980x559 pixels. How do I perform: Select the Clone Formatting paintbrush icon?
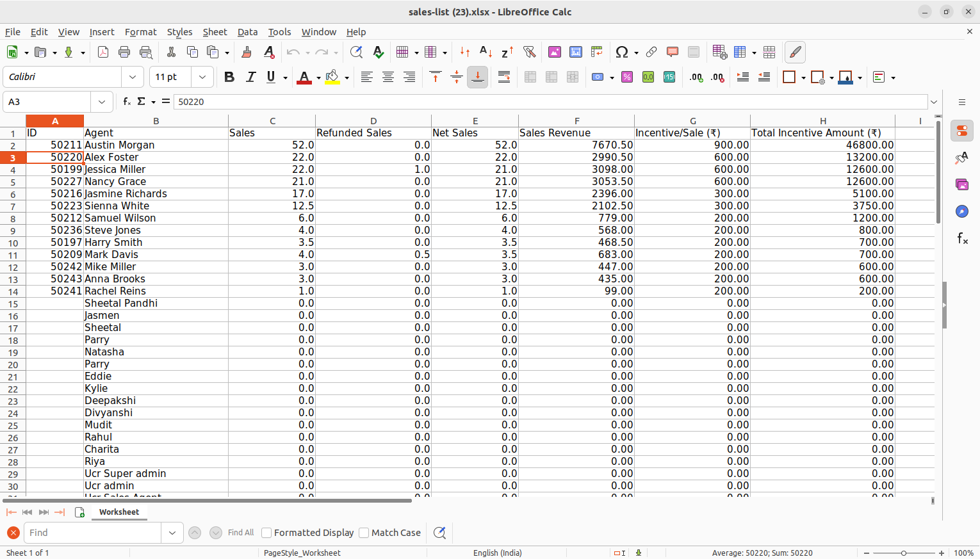click(247, 53)
